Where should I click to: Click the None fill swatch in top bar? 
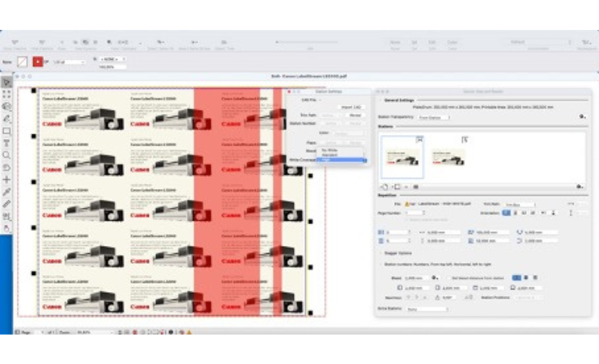(22, 61)
